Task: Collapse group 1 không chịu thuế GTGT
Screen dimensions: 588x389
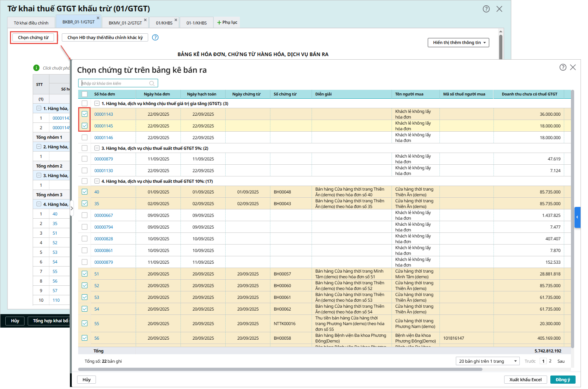Action: pyautogui.click(x=97, y=104)
